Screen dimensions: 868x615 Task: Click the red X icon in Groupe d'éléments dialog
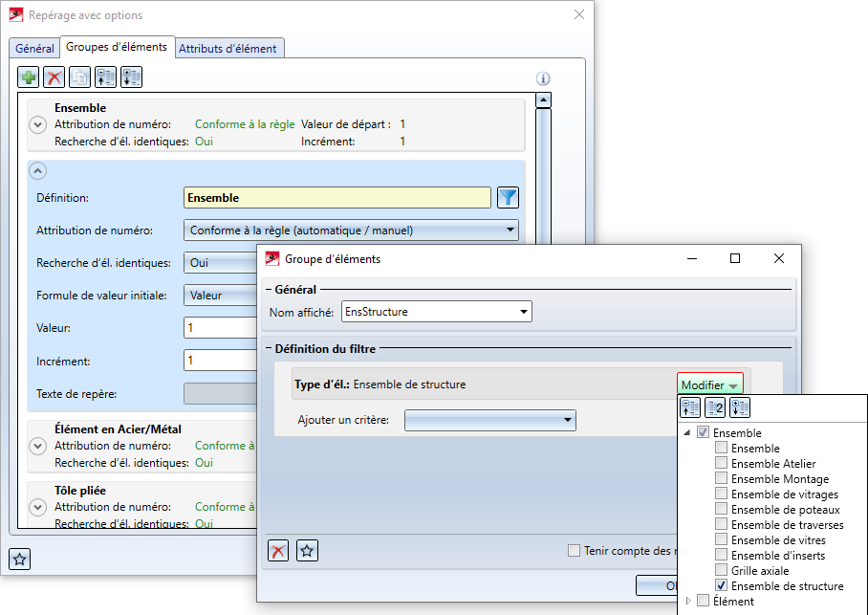pyautogui.click(x=278, y=550)
